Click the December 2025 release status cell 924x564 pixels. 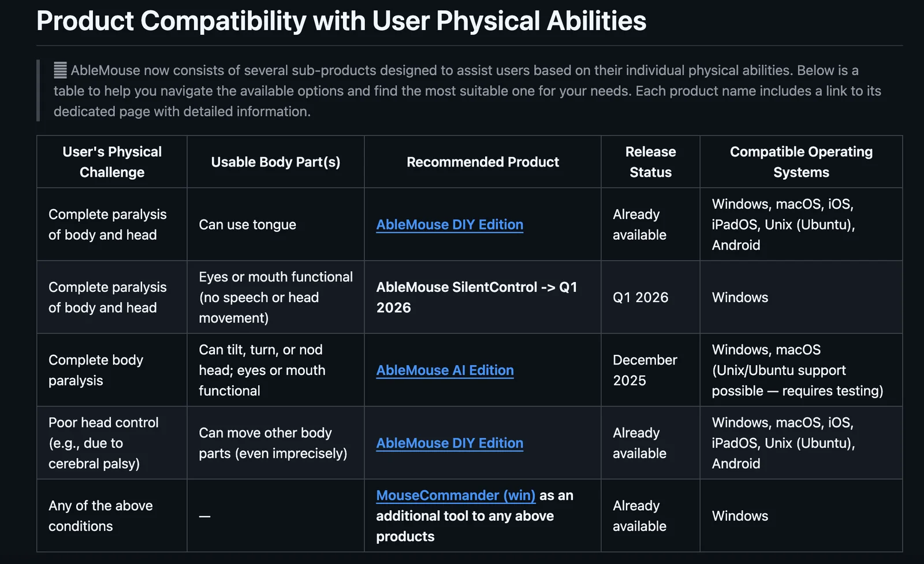(x=644, y=370)
